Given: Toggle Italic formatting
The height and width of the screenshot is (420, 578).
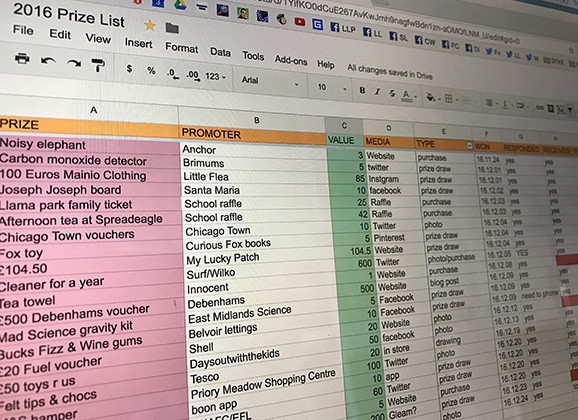Looking at the screenshot, I should click(377, 92).
